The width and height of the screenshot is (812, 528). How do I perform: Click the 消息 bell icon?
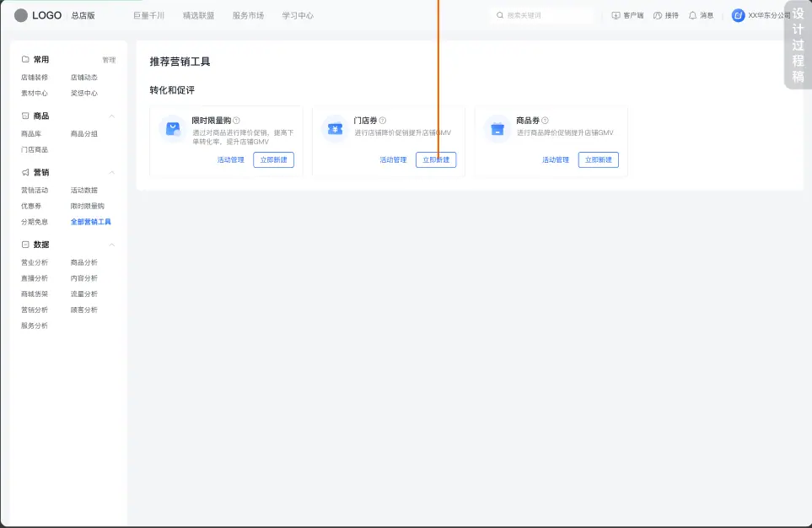[692, 15]
